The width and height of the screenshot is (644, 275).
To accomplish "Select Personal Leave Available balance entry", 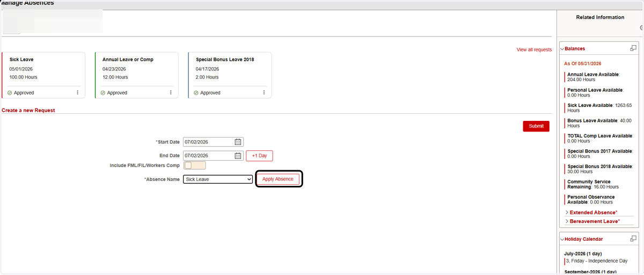I will [x=595, y=92].
